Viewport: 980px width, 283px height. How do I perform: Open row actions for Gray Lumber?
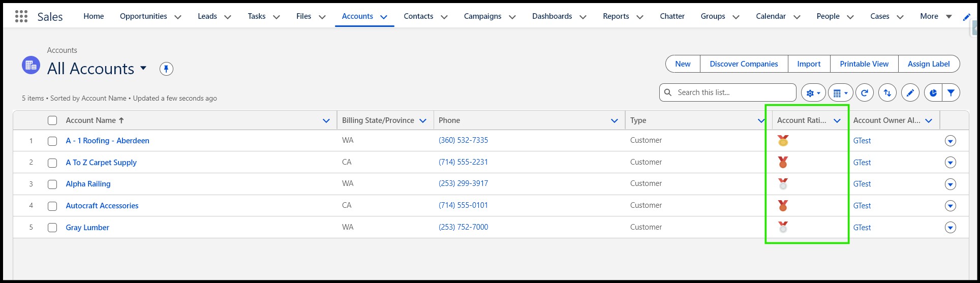[951, 228]
